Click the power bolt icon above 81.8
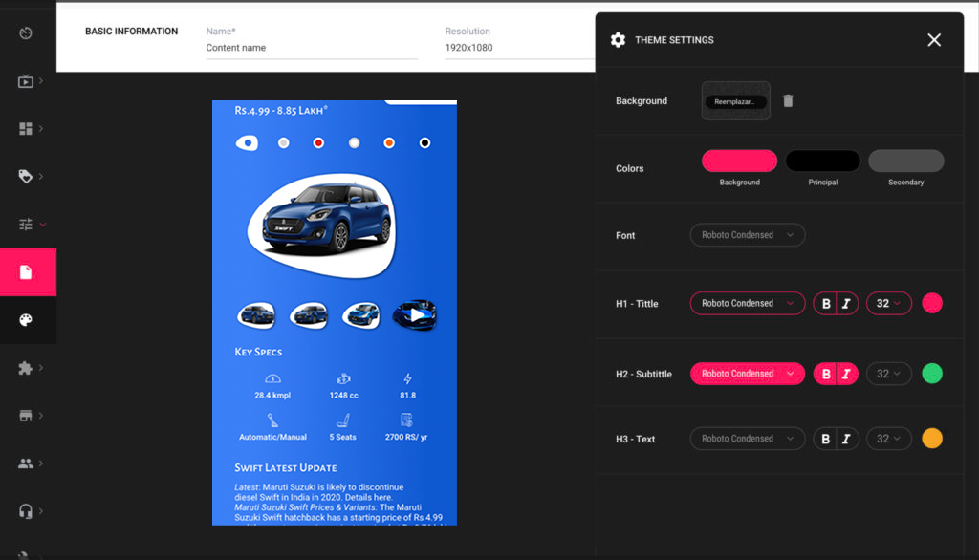This screenshot has width=979, height=560. click(x=407, y=378)
